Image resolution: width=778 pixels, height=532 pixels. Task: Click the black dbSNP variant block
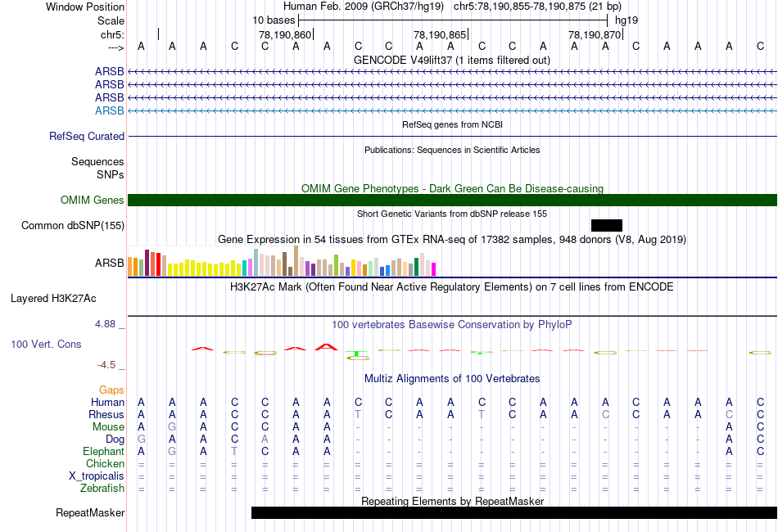607,226
